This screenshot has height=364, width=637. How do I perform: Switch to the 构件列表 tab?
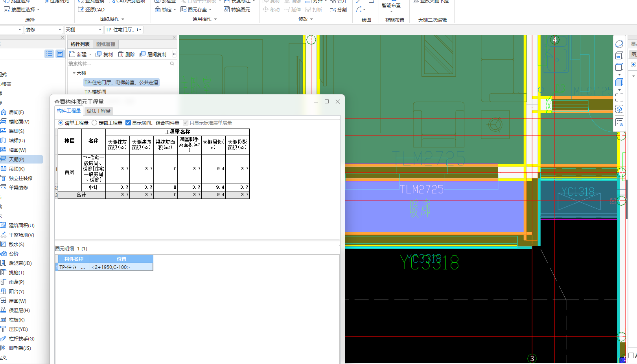(x=80, y=44)
